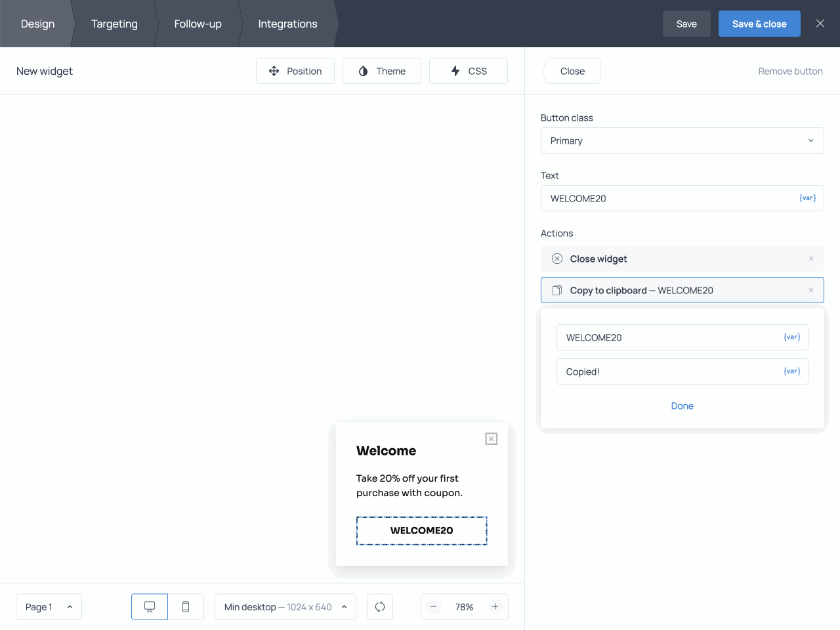Click the Close widget circle icon
This screenshot has width=840, height=630.
tap(556, 259)
